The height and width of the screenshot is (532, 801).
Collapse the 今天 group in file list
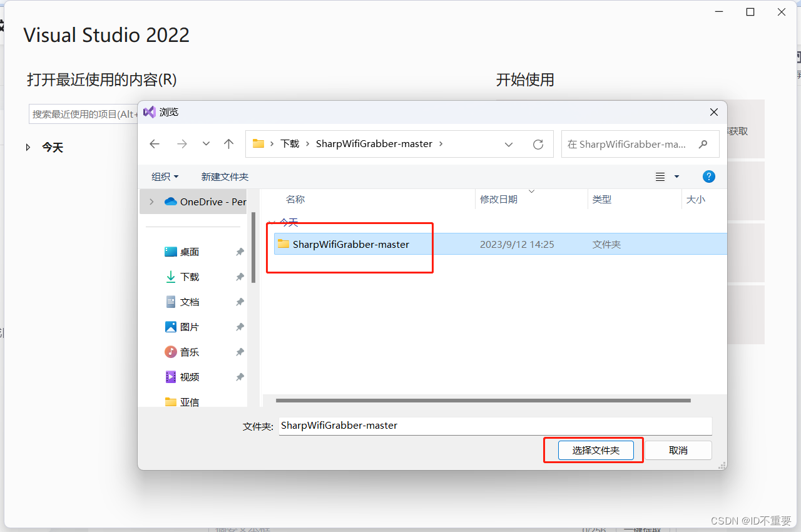(271, 222)
